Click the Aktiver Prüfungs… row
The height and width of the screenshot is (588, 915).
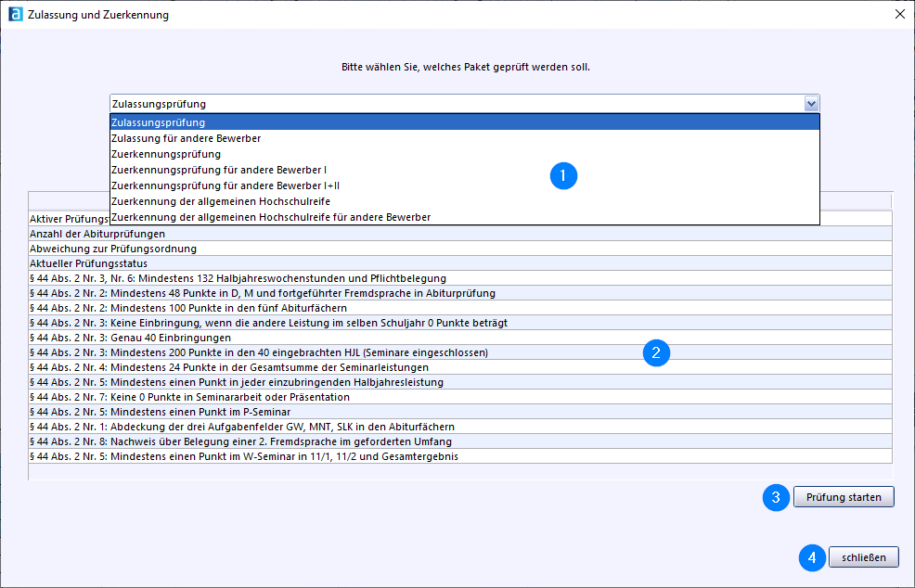click(x=70, y=219)
